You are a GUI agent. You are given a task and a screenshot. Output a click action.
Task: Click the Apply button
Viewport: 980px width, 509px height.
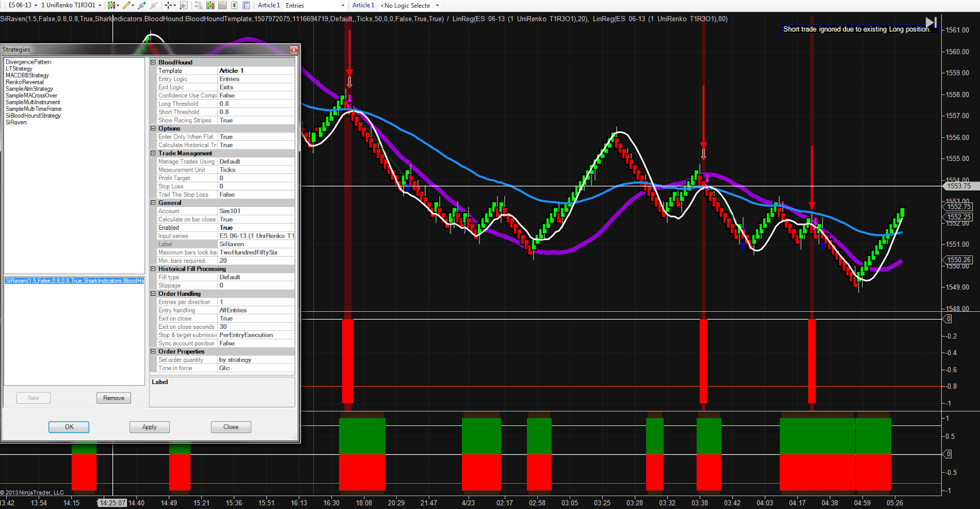[x=149, y=427]
